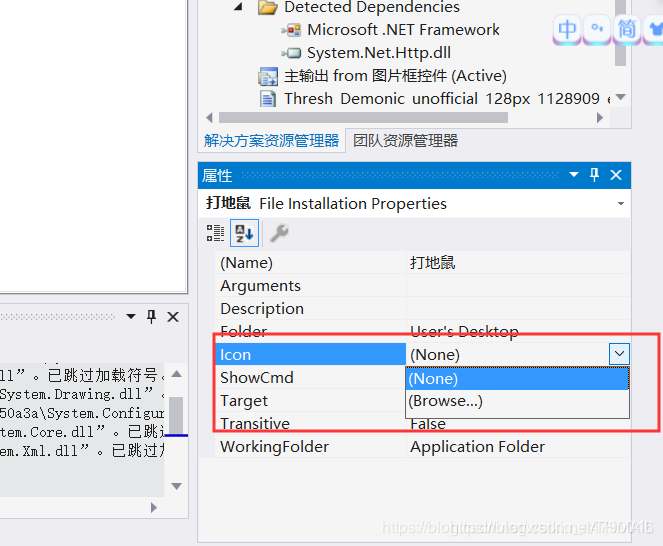Screen dimensions: 663x546
Task: Choose (None) in the Icon dropdown list
Action: (517, 379)
